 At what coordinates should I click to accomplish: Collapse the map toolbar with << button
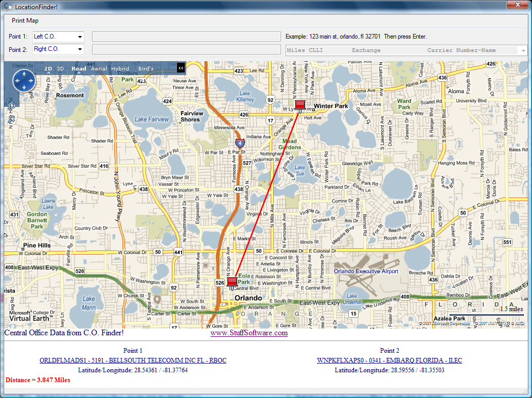[x=181, y=68]
